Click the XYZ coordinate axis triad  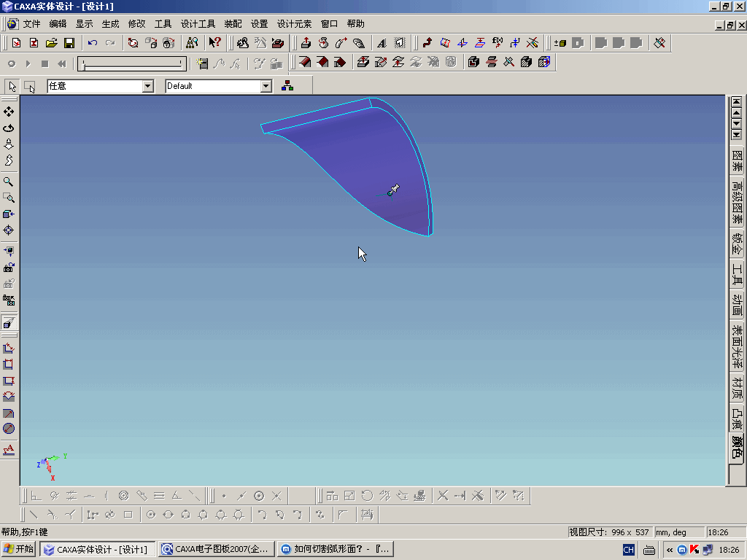[x=51, y=467]
